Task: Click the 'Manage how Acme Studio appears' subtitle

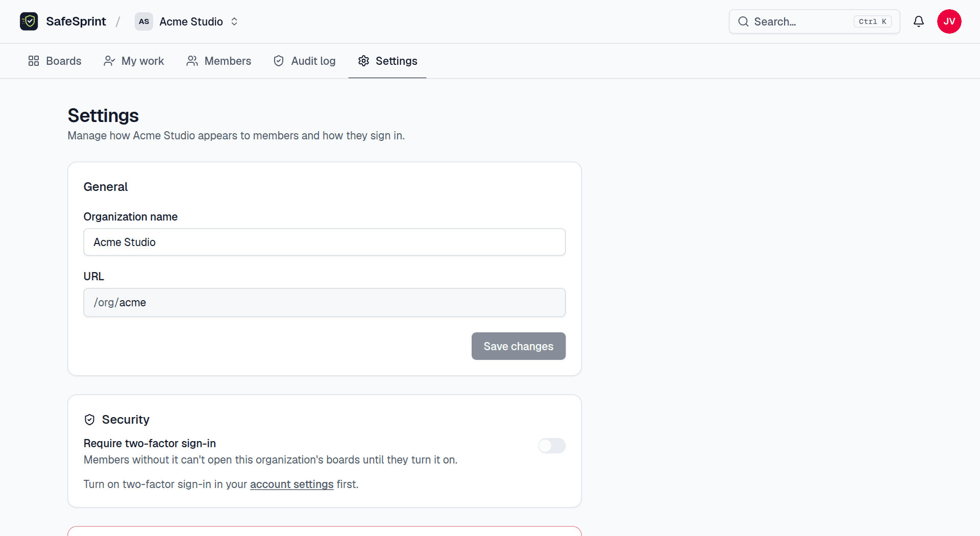Action: point(236,136)
